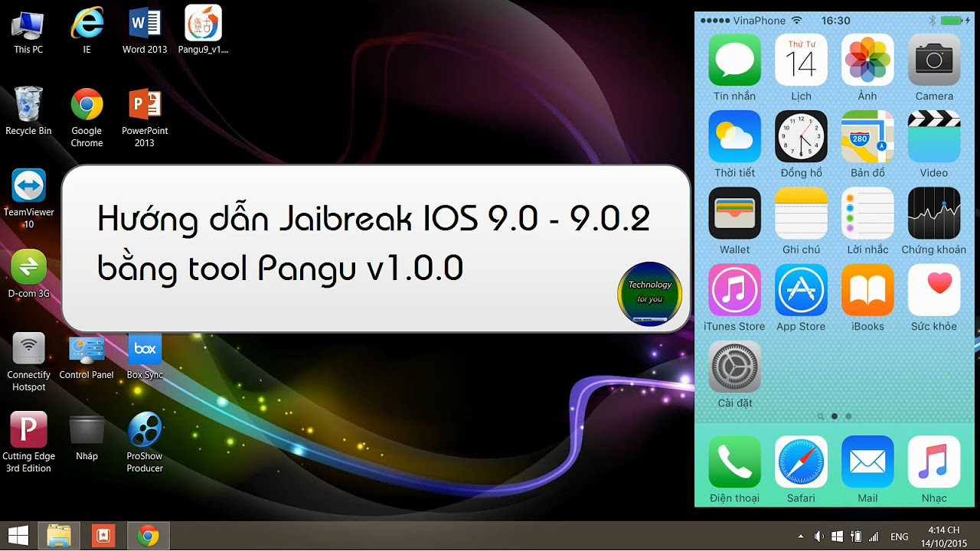Select the TeamViewer 10 desktop icon
This screenshot has width=980, height=551.
click(28, 198)
